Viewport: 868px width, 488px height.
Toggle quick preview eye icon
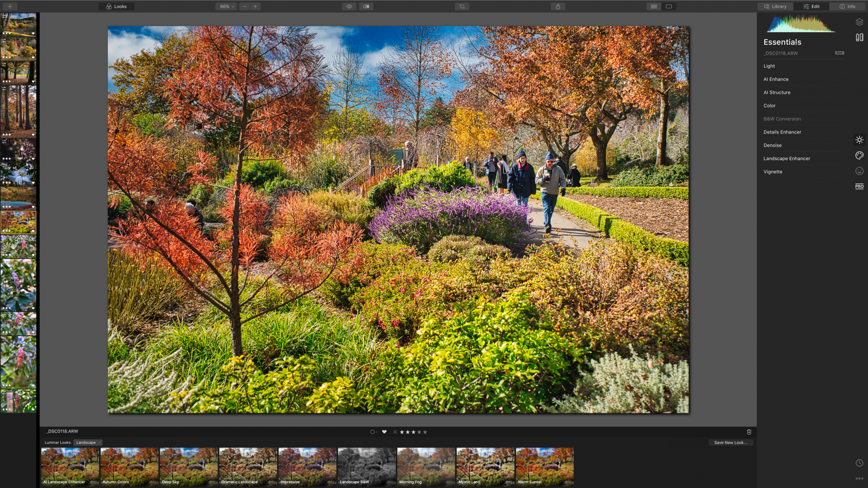[349, 7]
